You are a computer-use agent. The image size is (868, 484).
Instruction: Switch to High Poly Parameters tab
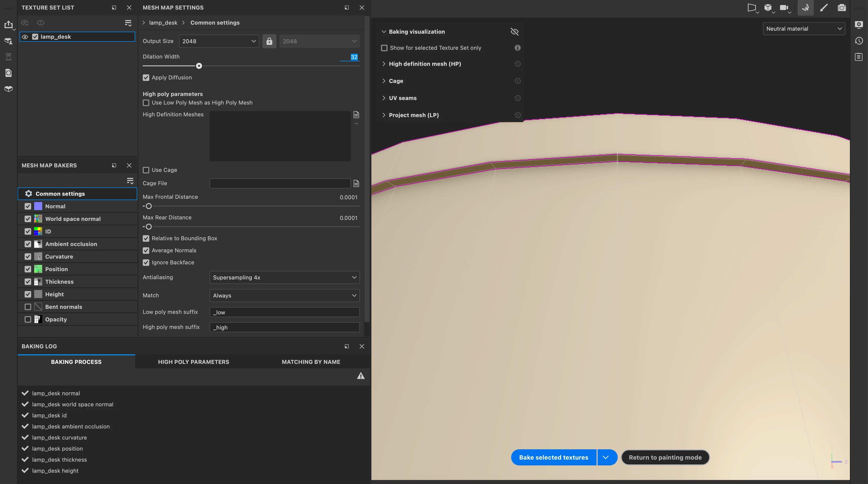tap(194, 362)
